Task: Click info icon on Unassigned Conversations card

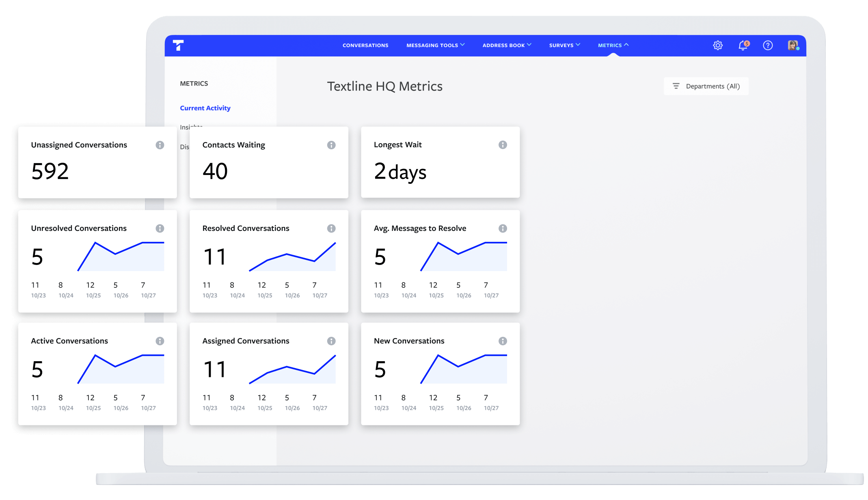Action: coord(160,145)
